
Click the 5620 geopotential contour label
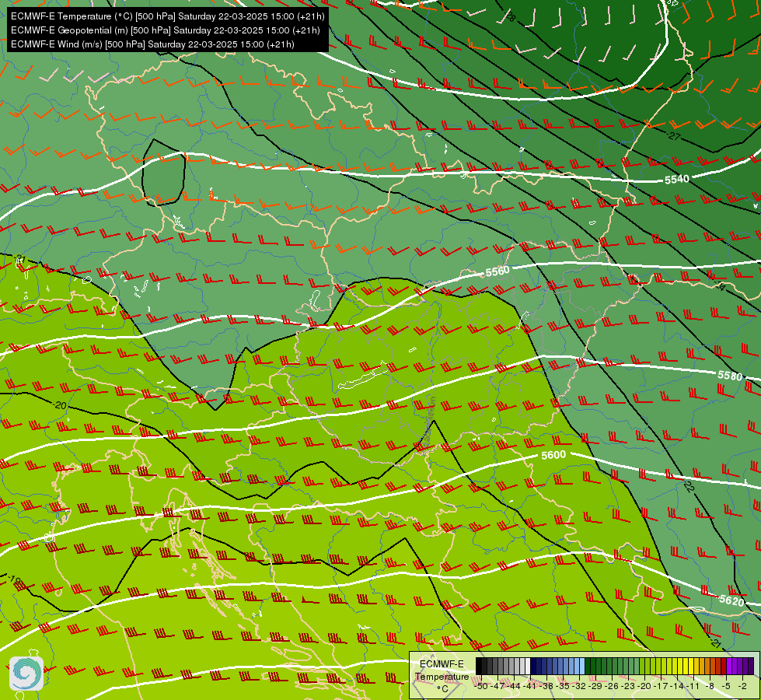coord(731,601)
